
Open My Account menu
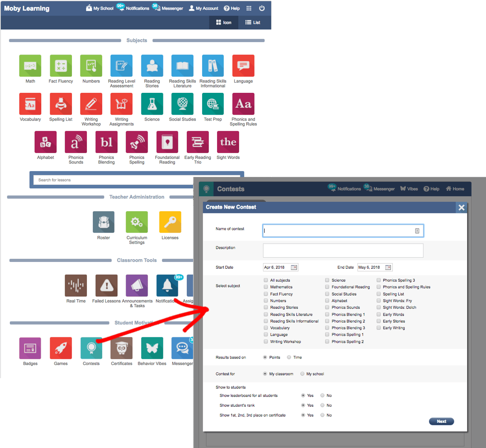click(x=203, y=8)
